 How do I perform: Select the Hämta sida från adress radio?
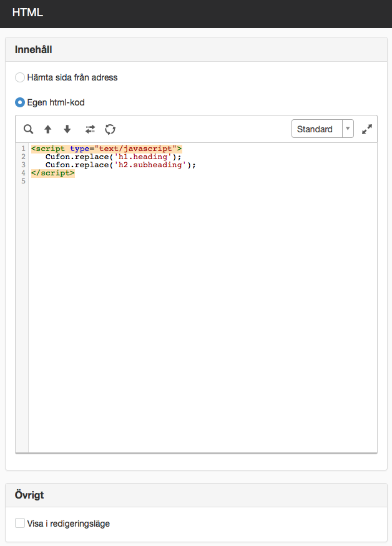[x=20, y=77]
